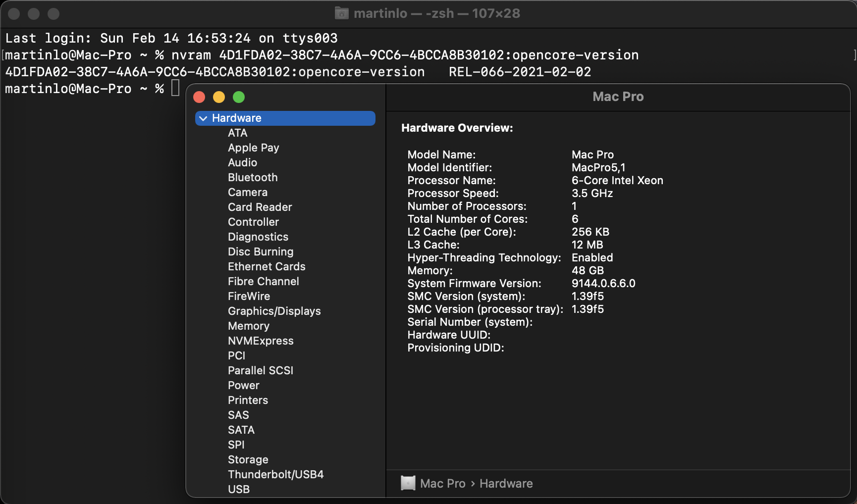Click Mac Pro icon in path bar

[408, 483]
